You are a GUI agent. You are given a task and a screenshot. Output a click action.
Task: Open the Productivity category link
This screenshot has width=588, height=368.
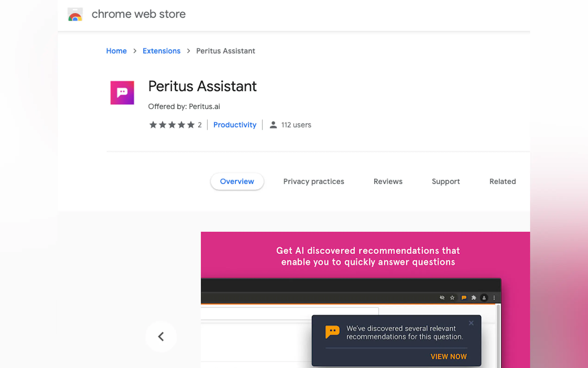tap(235, 125)
